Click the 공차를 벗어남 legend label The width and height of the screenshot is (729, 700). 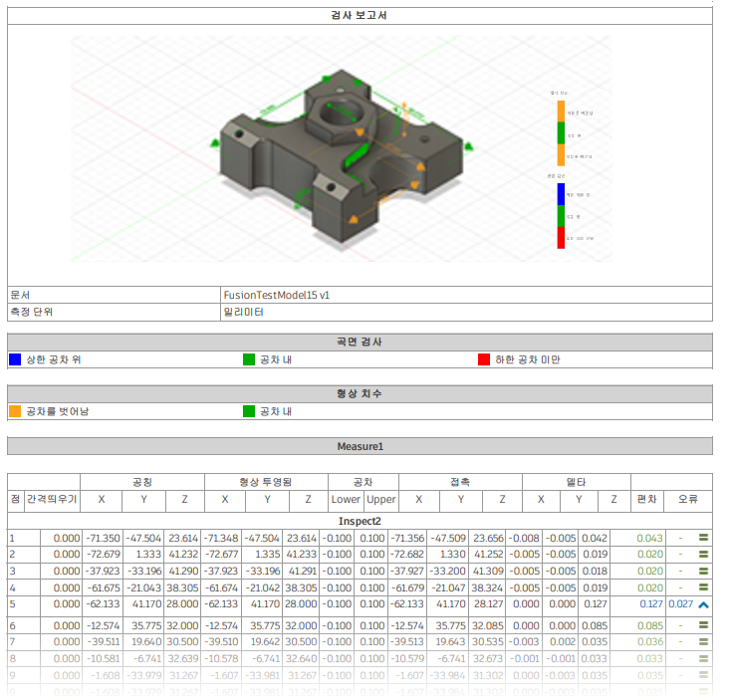(57, 411)
